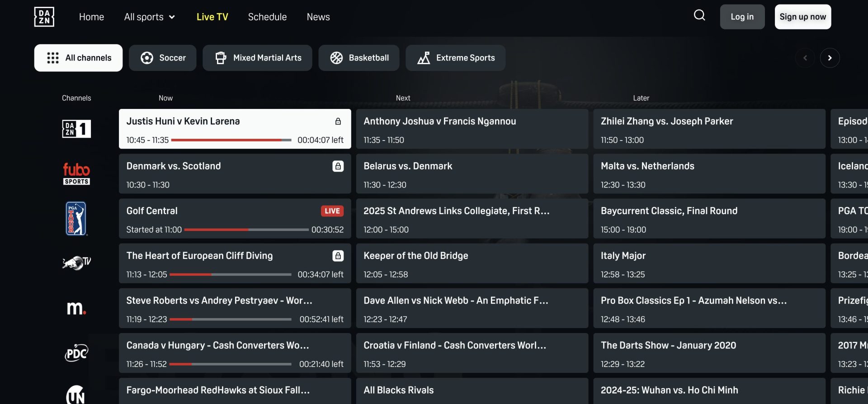868x404 pixels.
Task: Click lock icon on Denmark vs. Scotland
Action: click(338, 166)
